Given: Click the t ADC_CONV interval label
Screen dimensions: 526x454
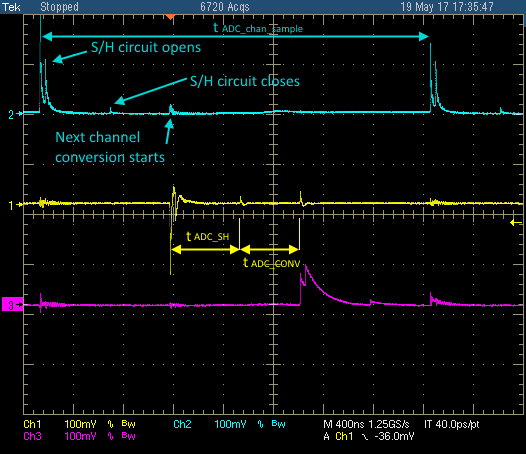Looking at the screenshot, I should [x=271, y=263].
